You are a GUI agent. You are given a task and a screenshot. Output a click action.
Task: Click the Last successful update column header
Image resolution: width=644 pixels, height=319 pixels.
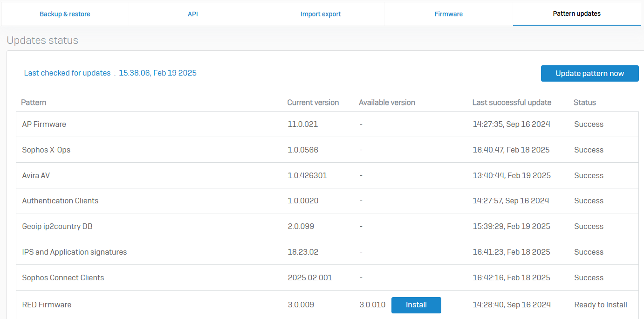pos(512,102)
